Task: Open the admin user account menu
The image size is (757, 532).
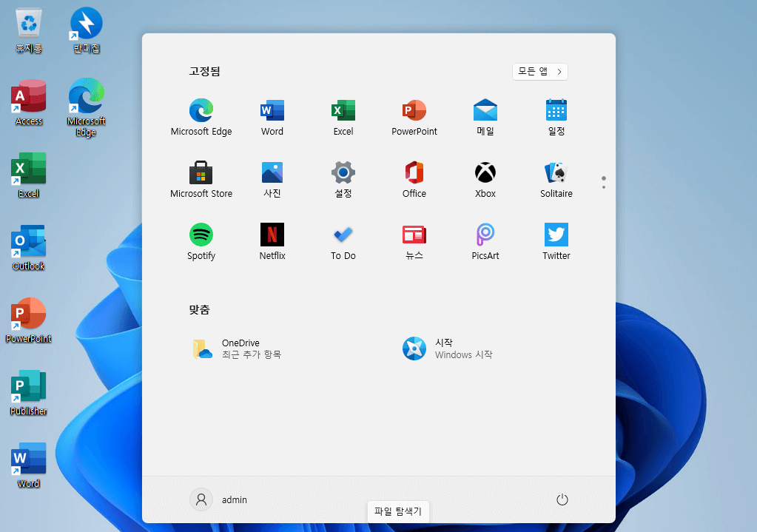Action: coord(219,499)
